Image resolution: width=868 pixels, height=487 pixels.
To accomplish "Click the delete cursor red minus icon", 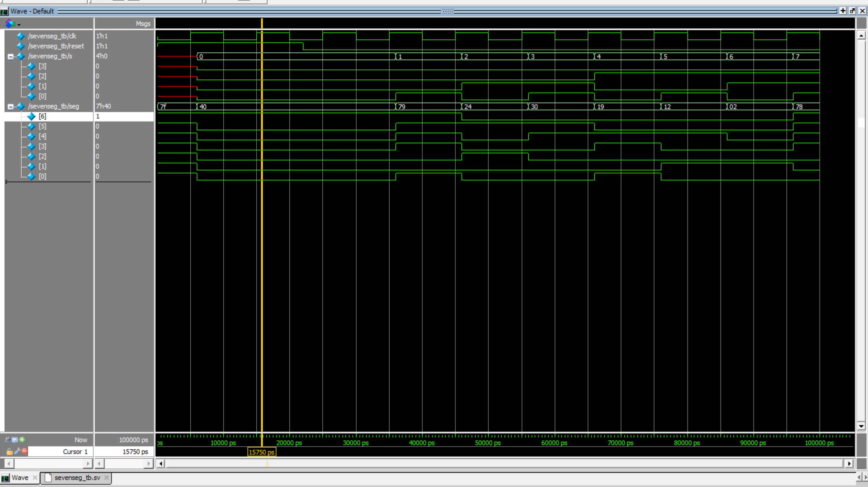I will point(24,451).
